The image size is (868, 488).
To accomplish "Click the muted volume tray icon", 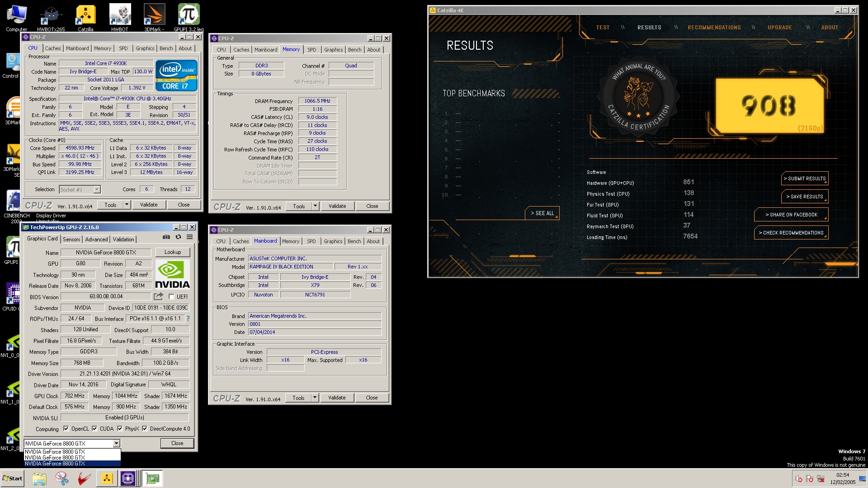I will (x=799, y=479).
